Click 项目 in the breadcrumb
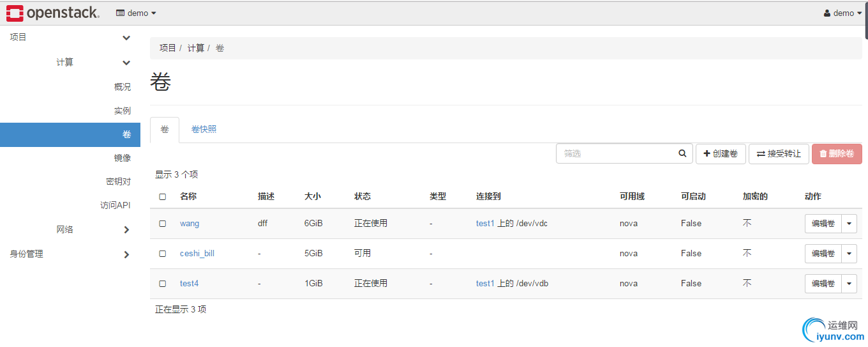868x347 pixels. click(168, 48)
